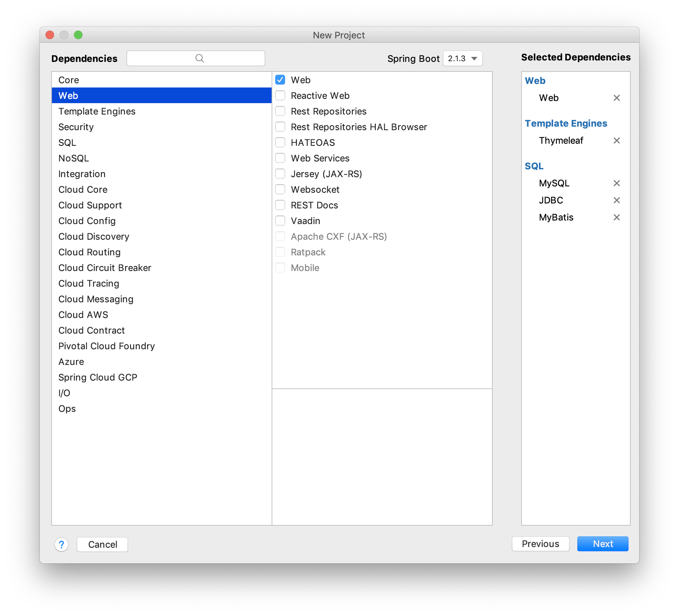This screenshot has width=679, height=616.
Task: Click the SQL heading in Selected Dependencies
Action: coord(534,166)
